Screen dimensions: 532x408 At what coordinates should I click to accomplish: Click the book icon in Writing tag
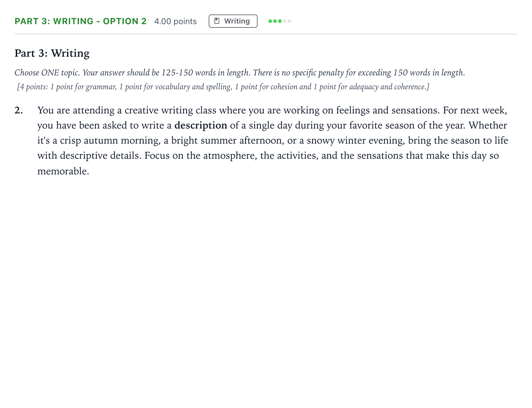pos(217,21)
